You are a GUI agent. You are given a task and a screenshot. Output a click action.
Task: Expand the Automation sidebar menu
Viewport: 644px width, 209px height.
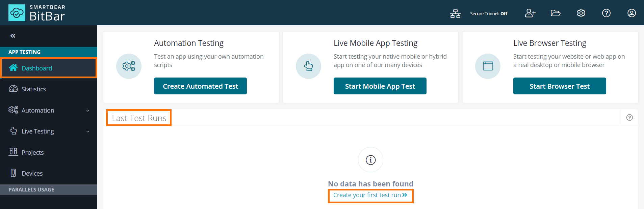pos(37,110)
